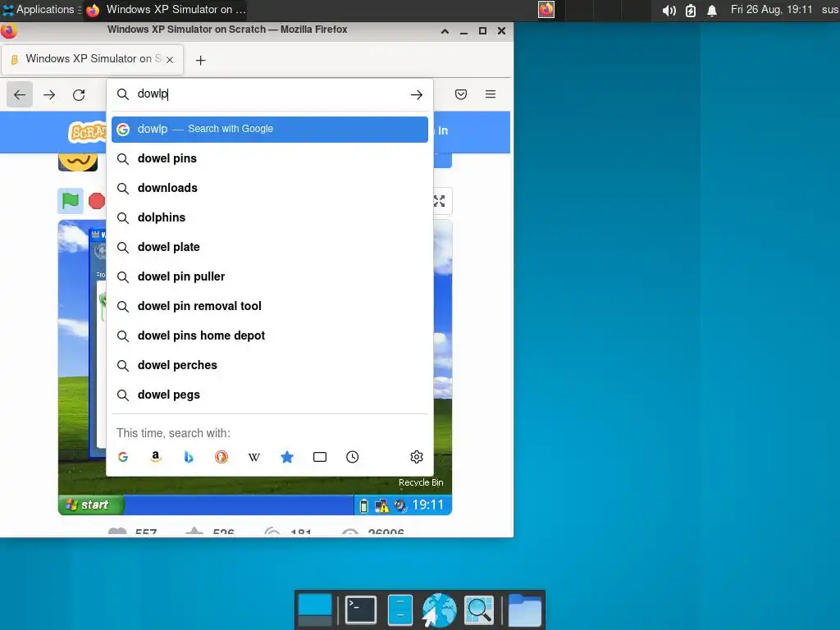The image size is (840, 630).
Task: Click the yellow project author avatar
Action: click(x=78, y=162)
